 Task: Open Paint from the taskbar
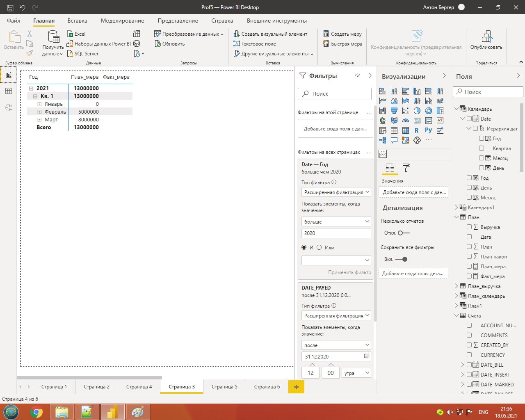coord(138,412)
